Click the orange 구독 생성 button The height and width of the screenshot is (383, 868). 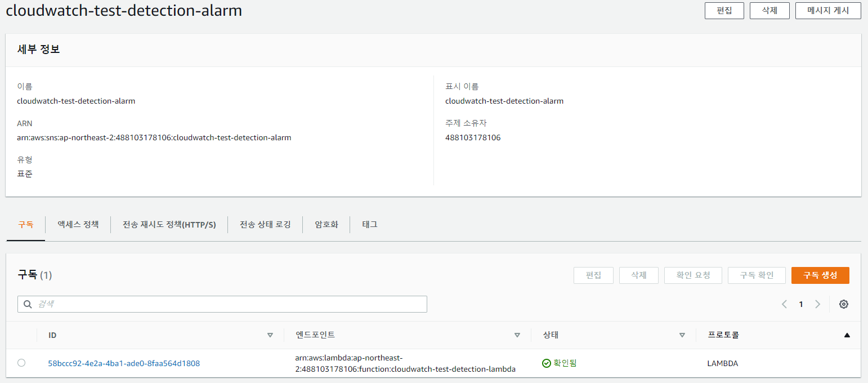820,275
